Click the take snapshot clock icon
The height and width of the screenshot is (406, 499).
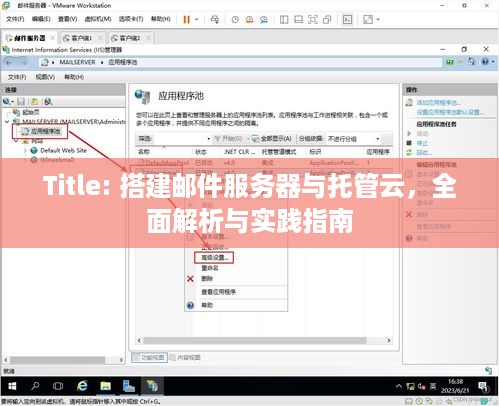point(235,20)
